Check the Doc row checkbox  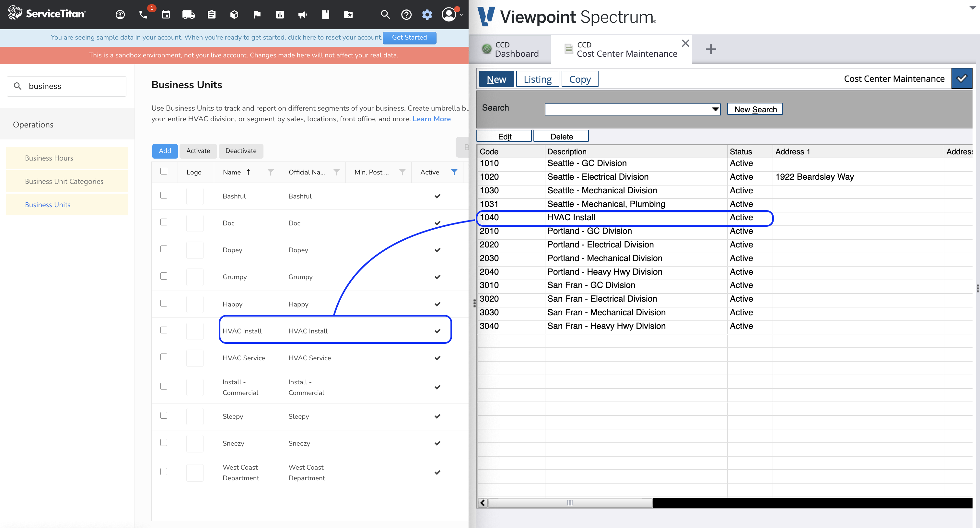164,222
